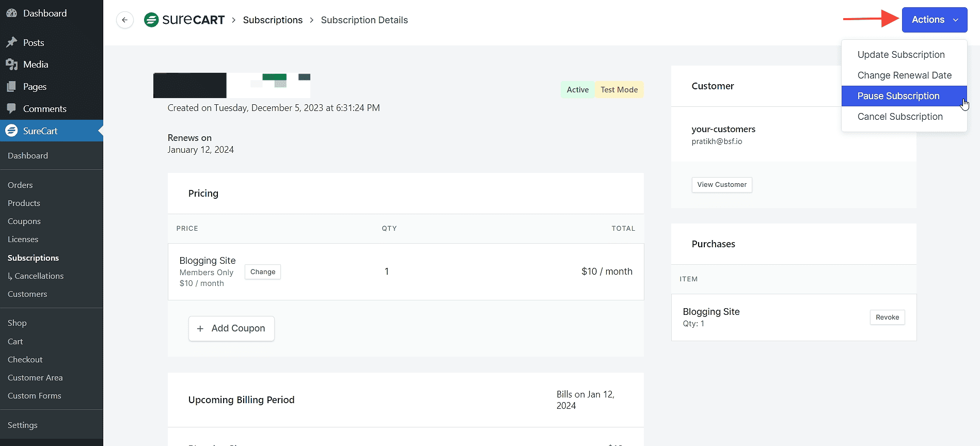Click the Actions chevron arrow
The width and height of the screenshot is (980, 446).
pos(956,20)
